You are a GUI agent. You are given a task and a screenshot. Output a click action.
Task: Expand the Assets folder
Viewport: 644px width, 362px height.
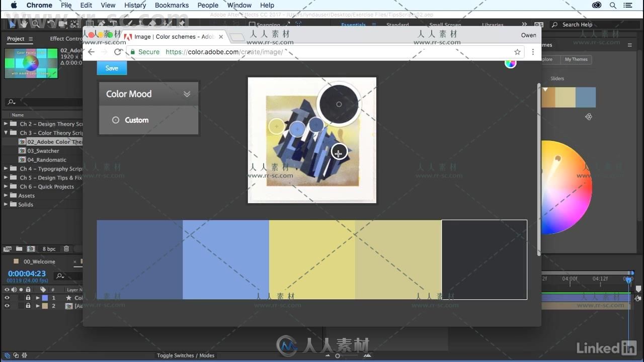(6, 196)
